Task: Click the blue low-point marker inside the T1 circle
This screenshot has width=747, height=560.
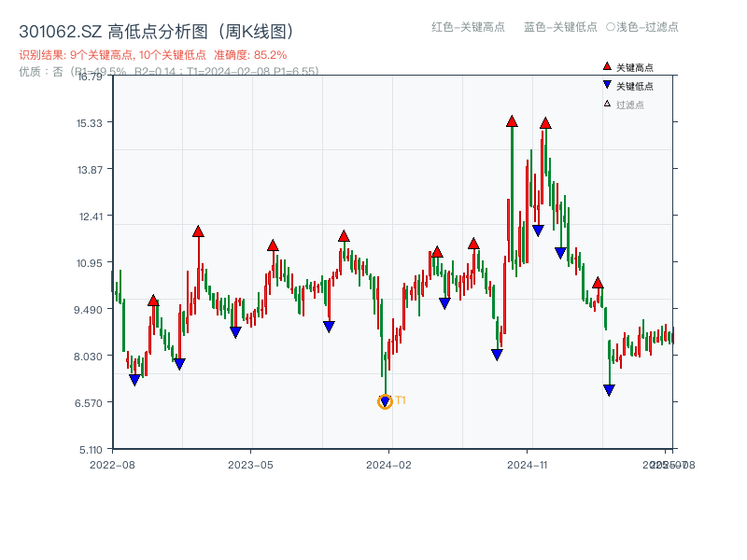Action: [385, 401]
